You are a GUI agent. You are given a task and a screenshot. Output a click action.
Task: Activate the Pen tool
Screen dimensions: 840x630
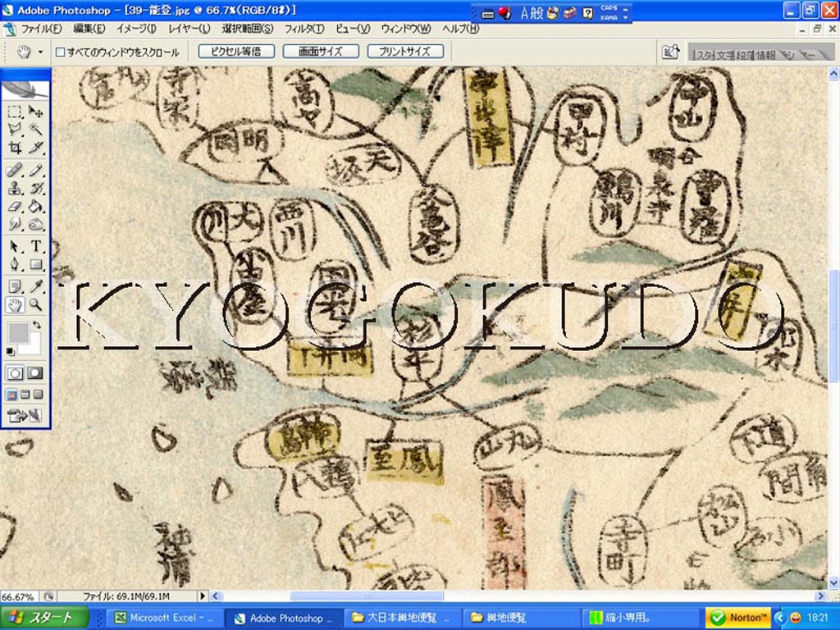(15, 264)
